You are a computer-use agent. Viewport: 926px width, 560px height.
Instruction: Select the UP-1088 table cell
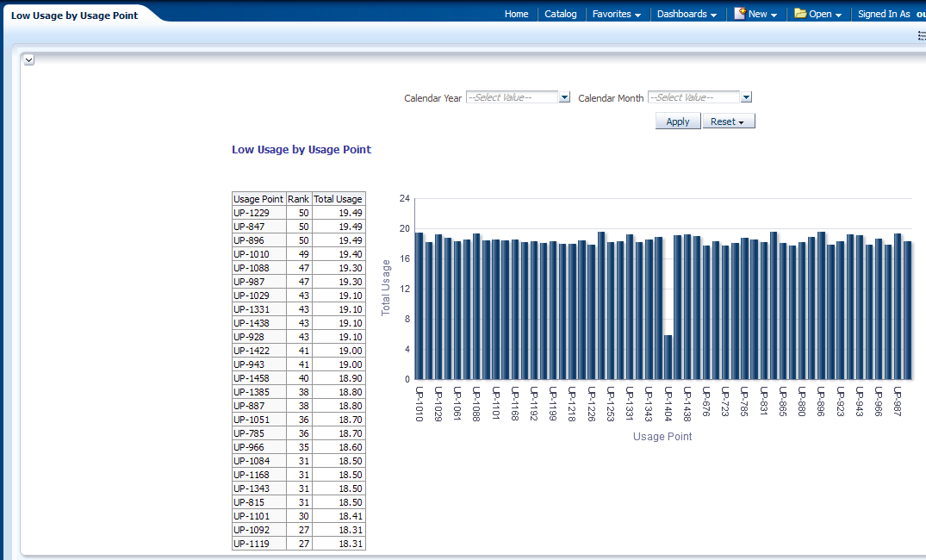(x=258, y=268)
